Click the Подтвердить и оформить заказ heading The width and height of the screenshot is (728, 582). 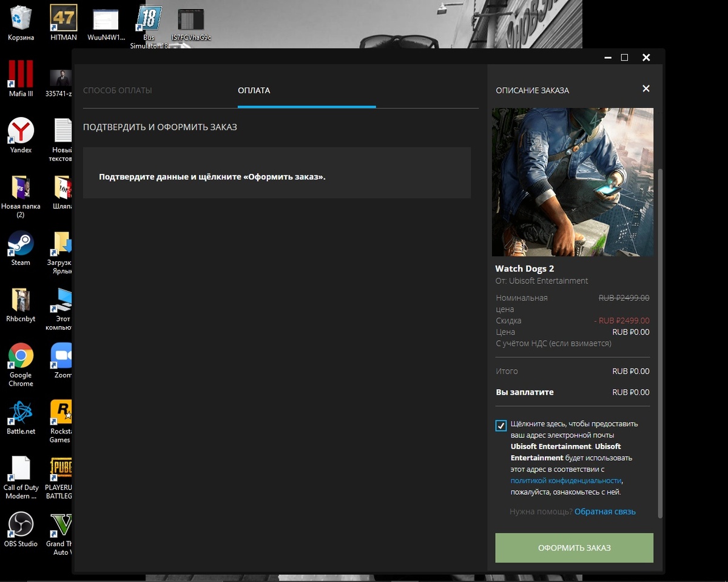point(160,127)
